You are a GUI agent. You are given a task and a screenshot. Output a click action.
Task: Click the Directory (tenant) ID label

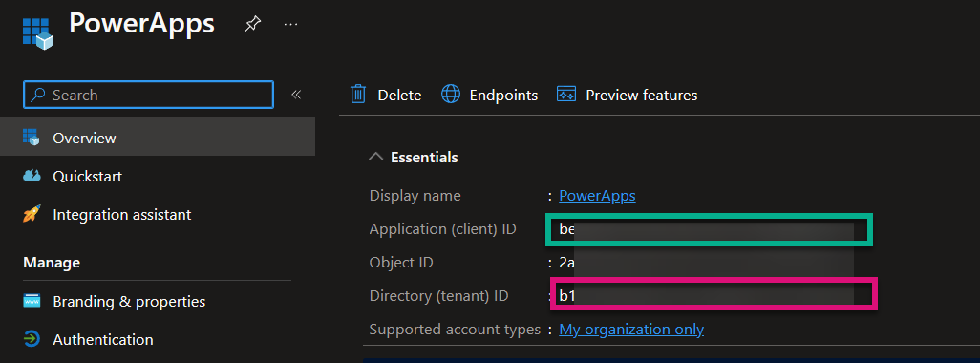click(x=438, y=295)
